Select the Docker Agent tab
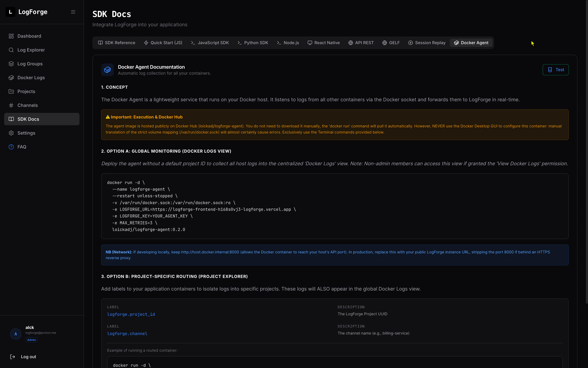 pos(471,43)
